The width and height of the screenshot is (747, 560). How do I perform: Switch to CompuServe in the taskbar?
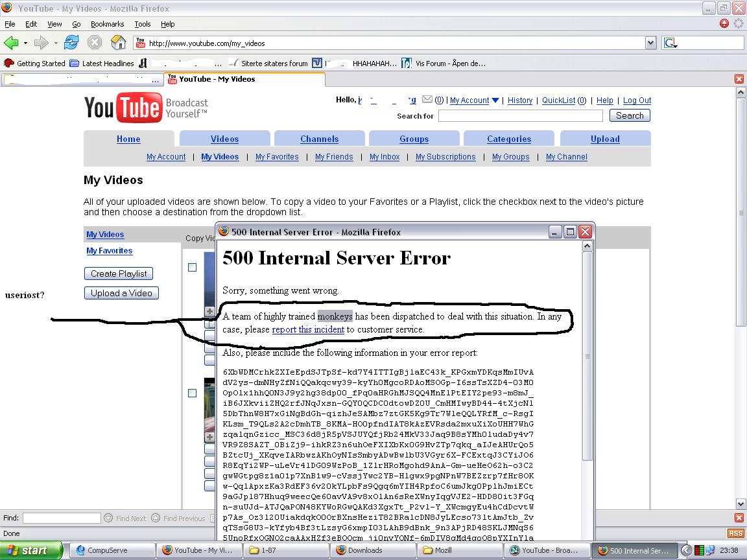(x=112, y=550)
